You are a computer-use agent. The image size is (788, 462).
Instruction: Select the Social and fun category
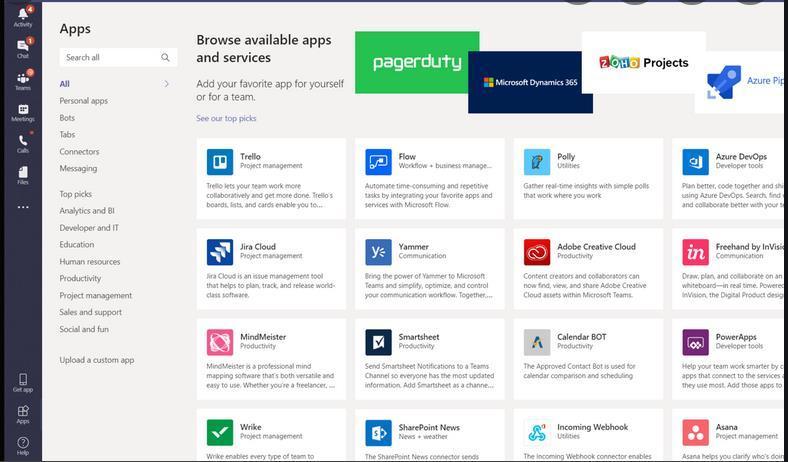(84, 329)
